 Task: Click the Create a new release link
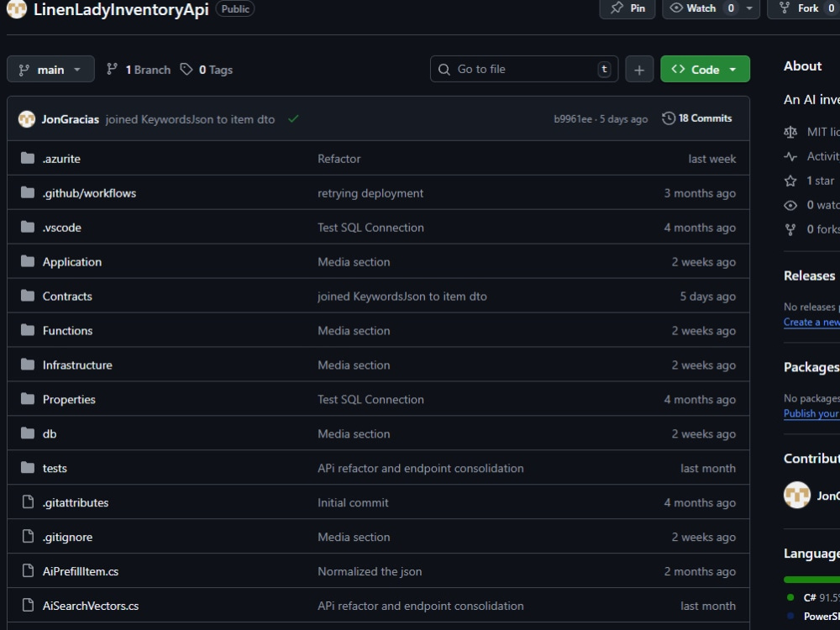[811, 322]
